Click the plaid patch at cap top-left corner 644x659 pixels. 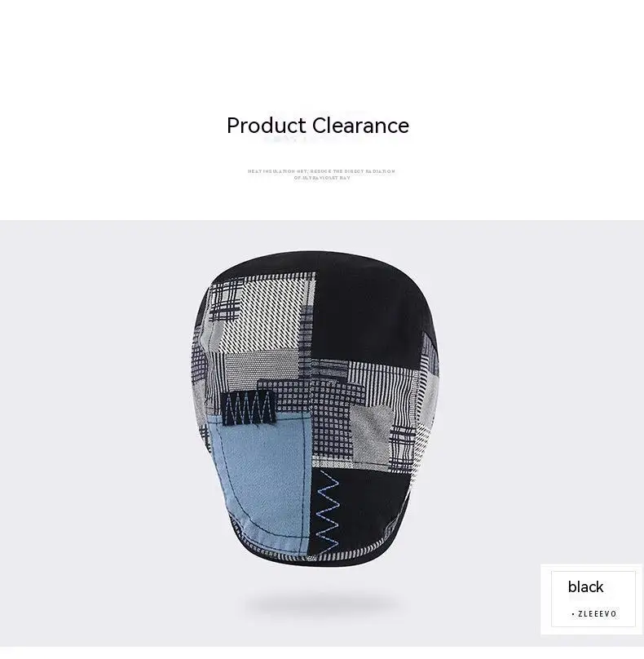[225, 300]
